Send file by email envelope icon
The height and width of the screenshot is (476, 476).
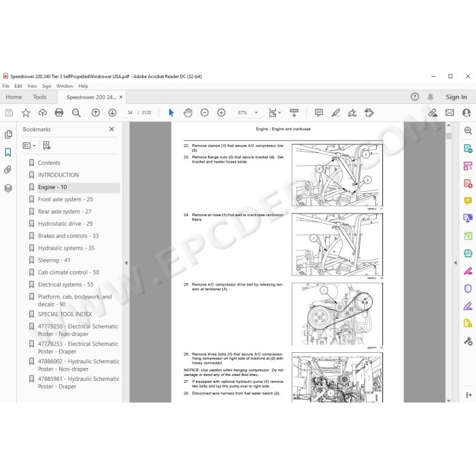pyautogui.click(x=449, y=113)
